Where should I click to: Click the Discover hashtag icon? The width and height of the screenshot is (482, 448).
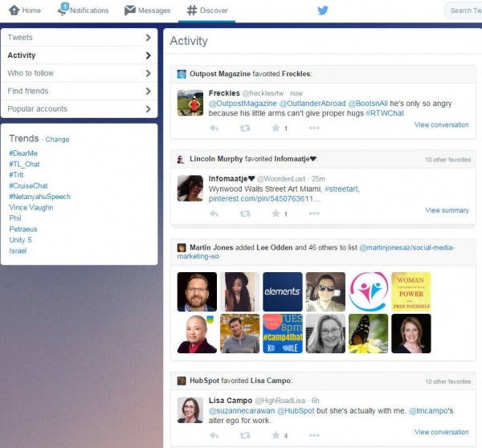pos(192,10)
